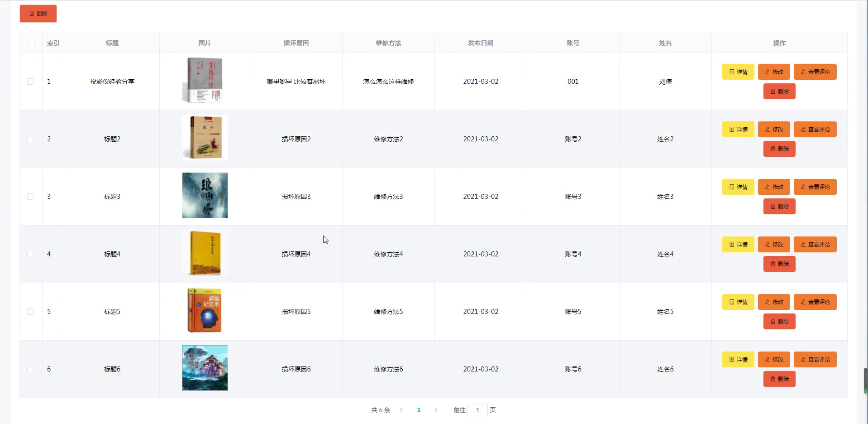Toggle the select-all checkbox in table header
This screenshot has width=868, height=424.
tap(31, 43)
